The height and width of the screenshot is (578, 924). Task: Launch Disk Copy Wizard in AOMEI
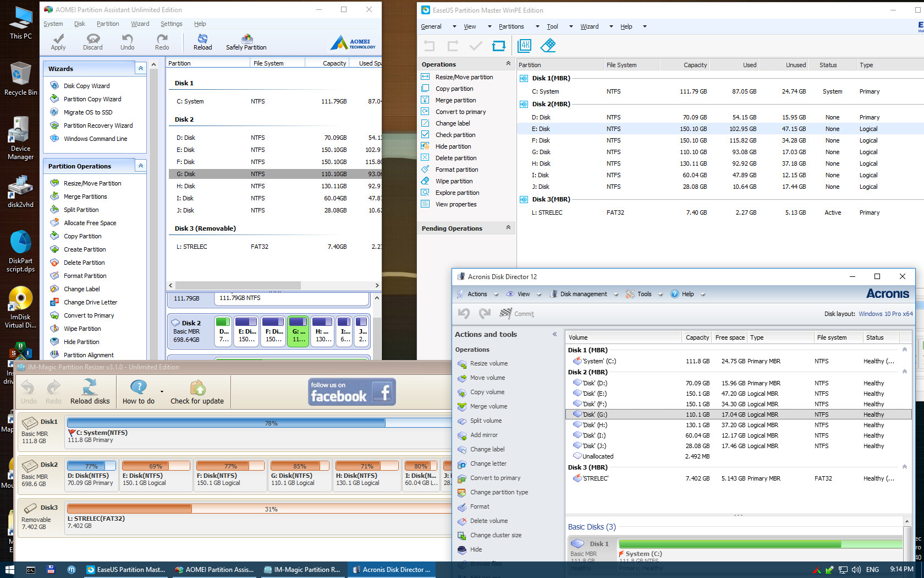click(x=86, y=86)
